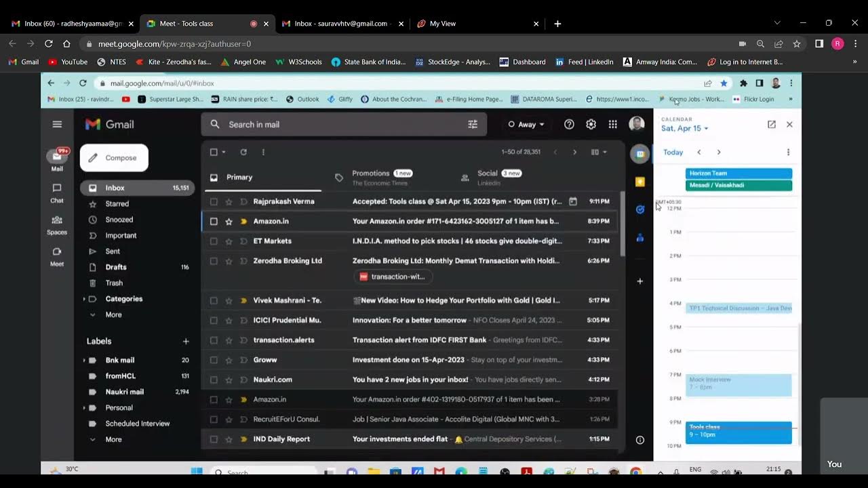Create new label plus icon

pyautogui.click(x=186, y=341)
